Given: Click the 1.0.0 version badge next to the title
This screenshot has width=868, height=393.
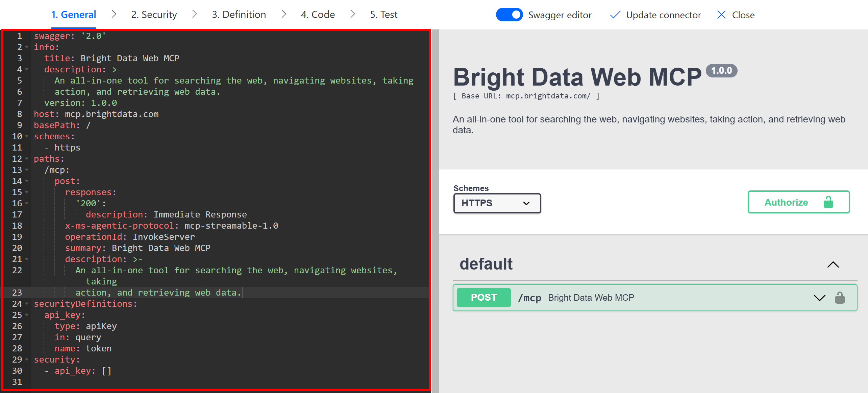Looking at the screenshot, I should 722,71.
